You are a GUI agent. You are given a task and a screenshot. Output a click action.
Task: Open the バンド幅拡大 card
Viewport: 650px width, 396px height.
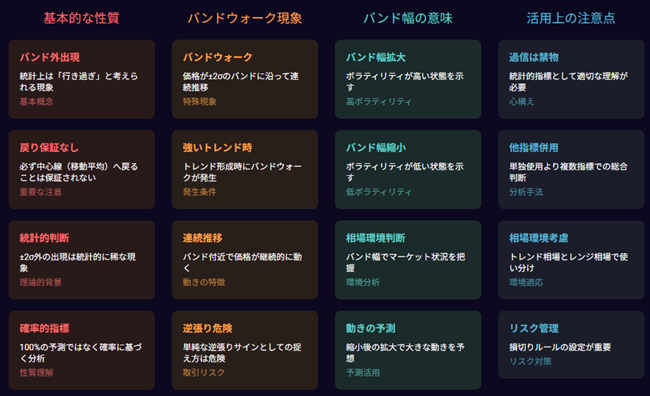point(408,79)
